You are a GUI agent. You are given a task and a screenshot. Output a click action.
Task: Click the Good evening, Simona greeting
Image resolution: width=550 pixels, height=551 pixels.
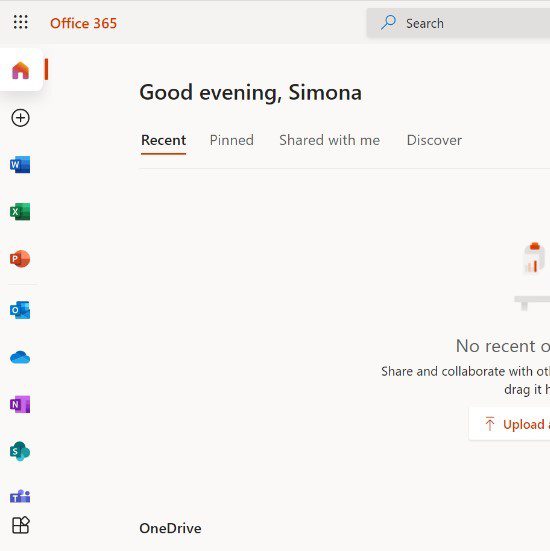[x=251, y=93]
